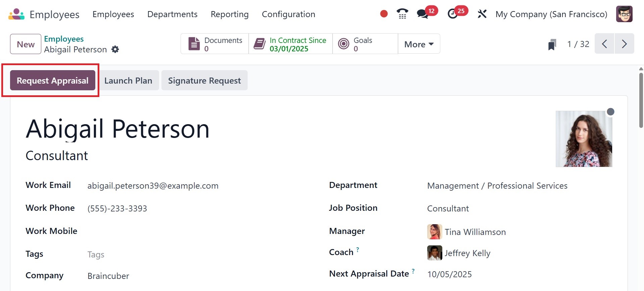Click the Employees app logo icon

tap(16, 14)
